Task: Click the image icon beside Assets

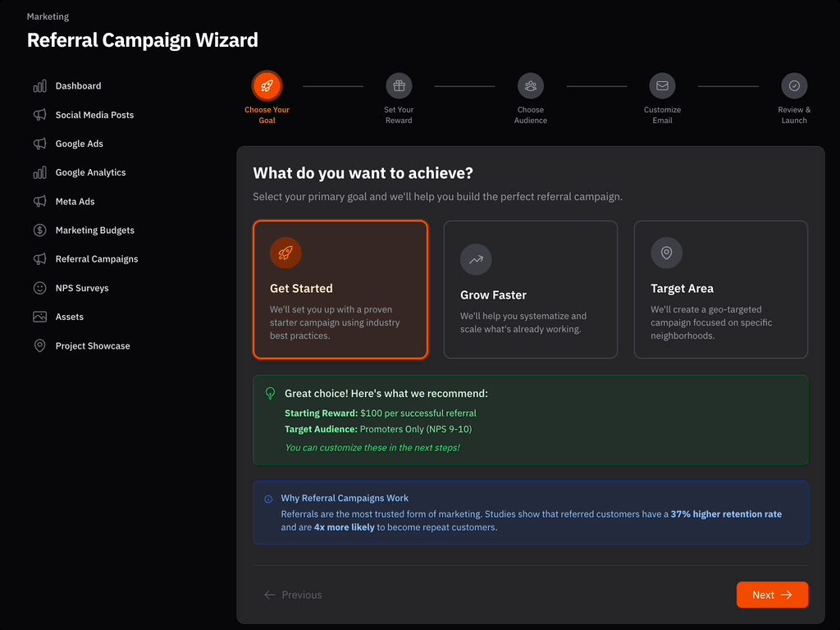Action: (x=39, y=317)
